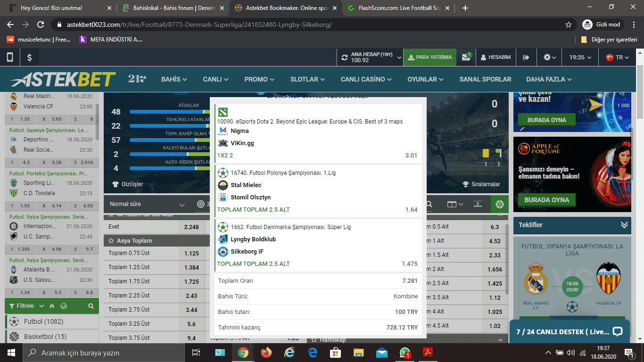
Task: Click the browser address bar URL
Action: click(199, 25)
